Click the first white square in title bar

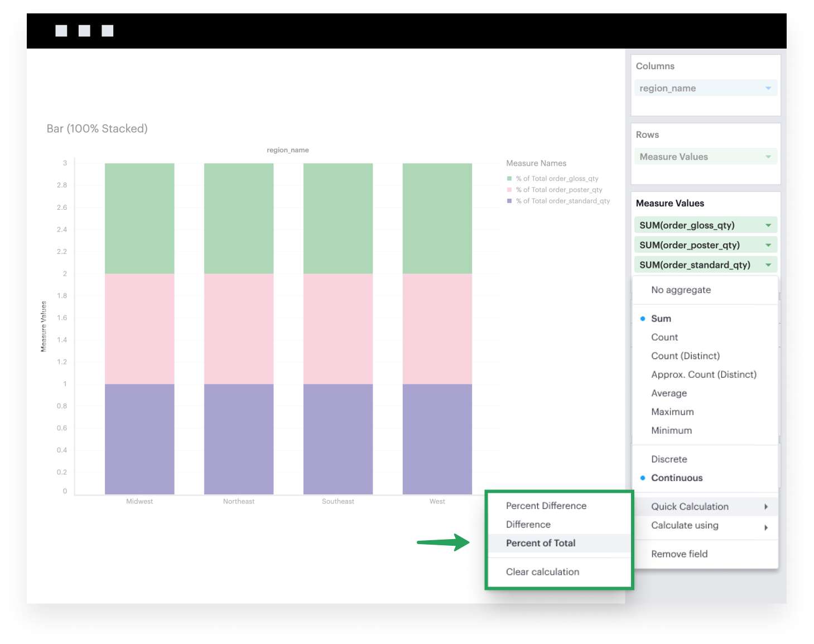point(61,31)
